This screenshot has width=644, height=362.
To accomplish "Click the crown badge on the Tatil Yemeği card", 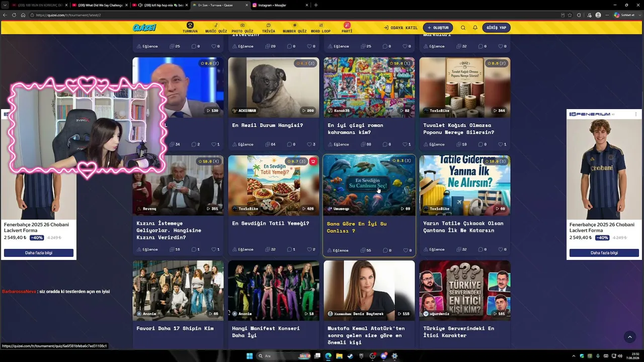I will tap(313, 161).
